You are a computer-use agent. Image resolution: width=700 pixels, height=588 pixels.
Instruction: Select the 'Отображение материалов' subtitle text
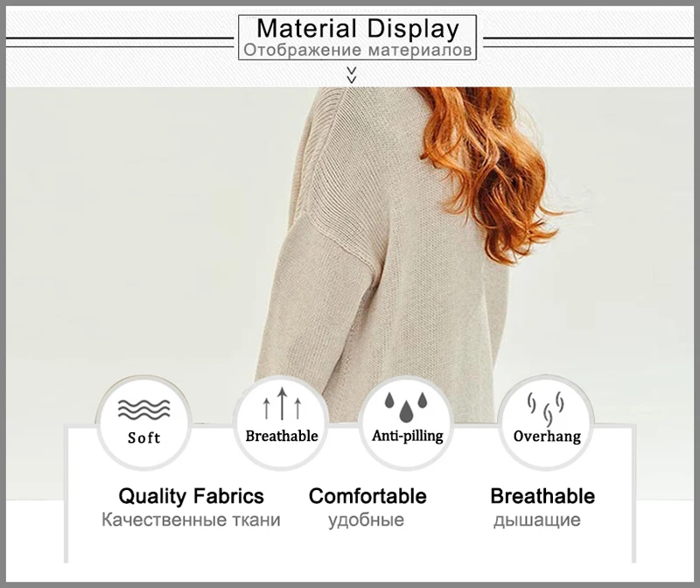358,50
